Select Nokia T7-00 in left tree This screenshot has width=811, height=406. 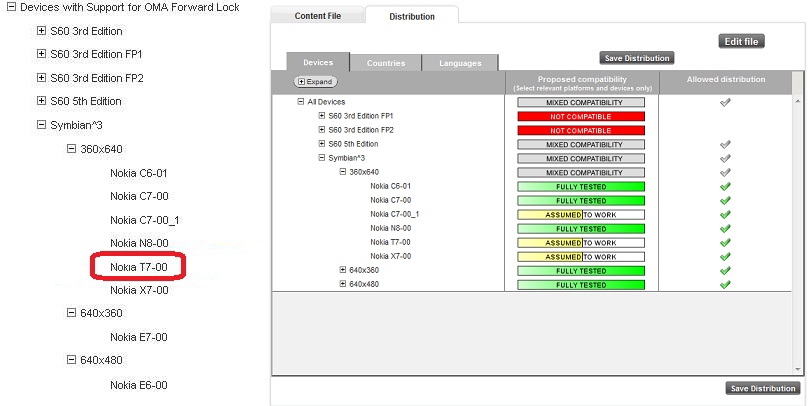(139, 267)
